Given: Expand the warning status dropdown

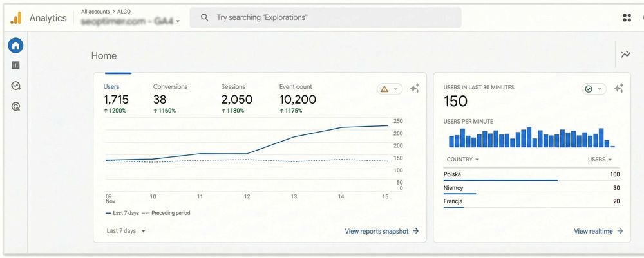Looking at the screenshot, I should tap(390, 89).
